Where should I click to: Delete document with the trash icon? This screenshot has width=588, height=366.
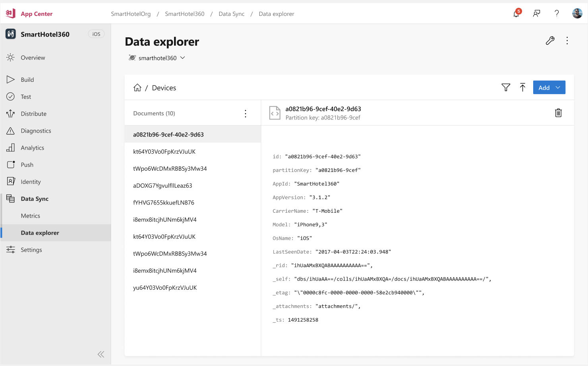pyautogui.click(x=558, y=113)
